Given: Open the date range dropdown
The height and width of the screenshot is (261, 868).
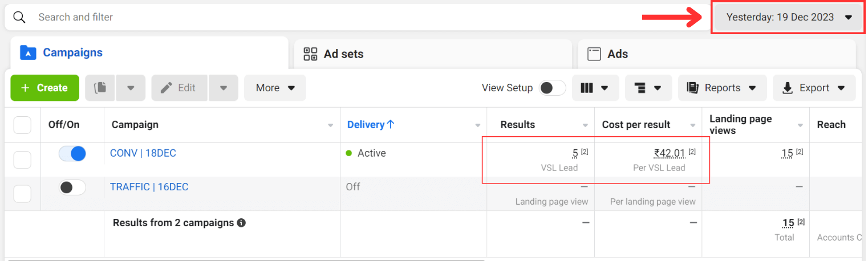Looking at the screenshot, I should 789,17.
